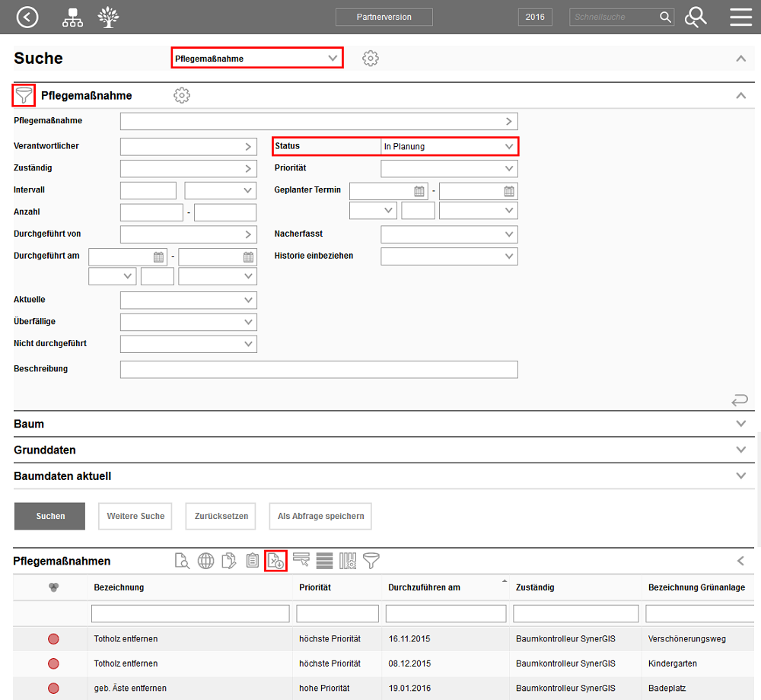Open settings gear next to Suche dropdown
The width and height of the screenshot is (761, 700).
371,59
